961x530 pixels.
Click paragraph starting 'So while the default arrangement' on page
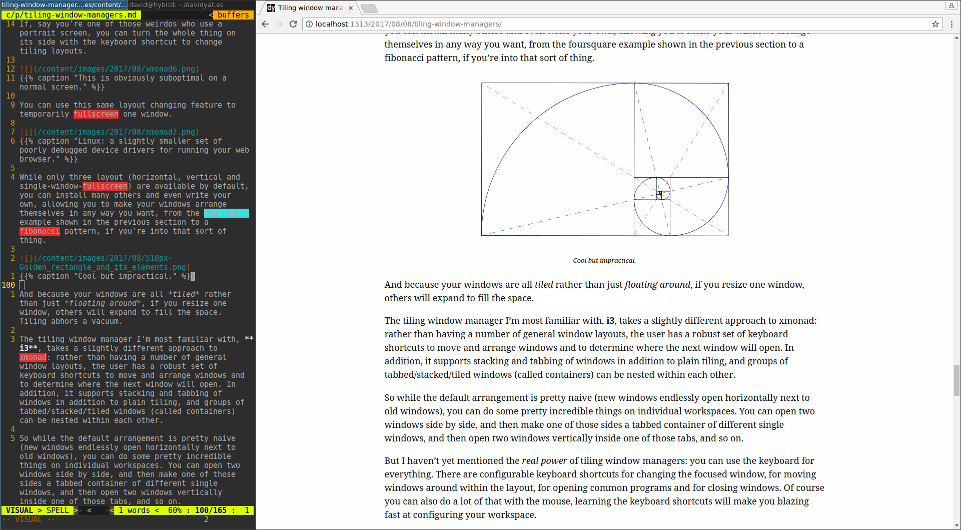[x=599, y=418]
